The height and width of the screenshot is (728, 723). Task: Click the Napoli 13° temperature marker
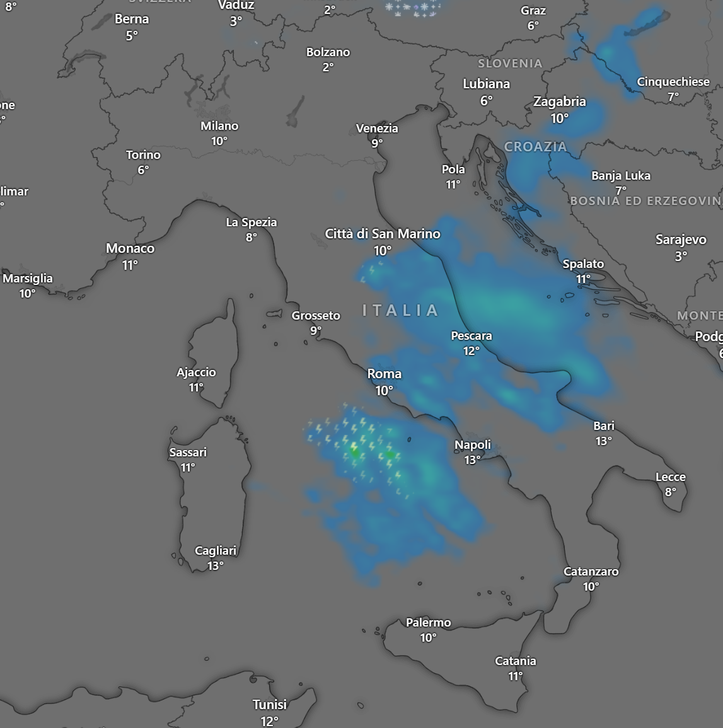tap(472, 460)
